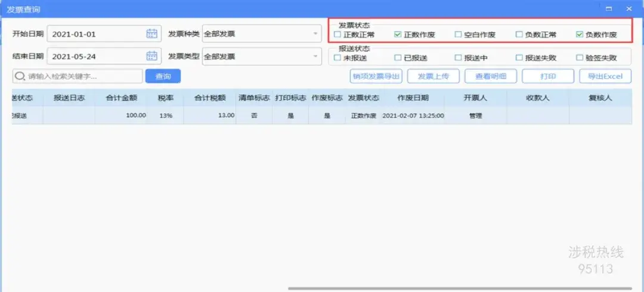Select the cell 2021-02-07 13:25:00
The width and height of the screenshot is (644, 292).
(x=413, y=116)
